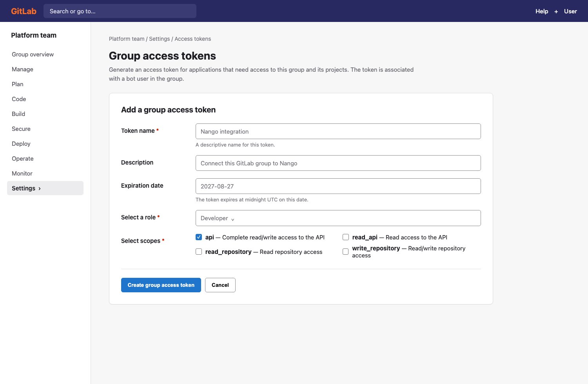Open the Operate sidebar section

point(45,158)
